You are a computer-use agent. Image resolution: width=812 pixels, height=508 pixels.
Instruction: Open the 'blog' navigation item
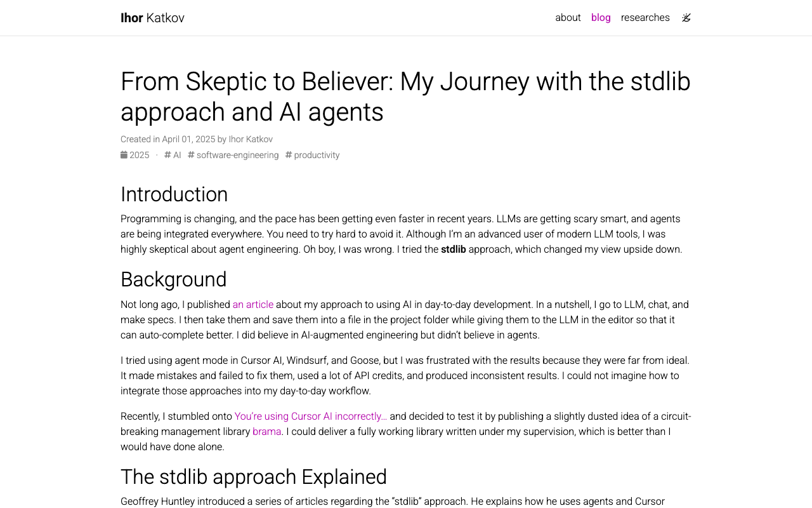(600, 17)
